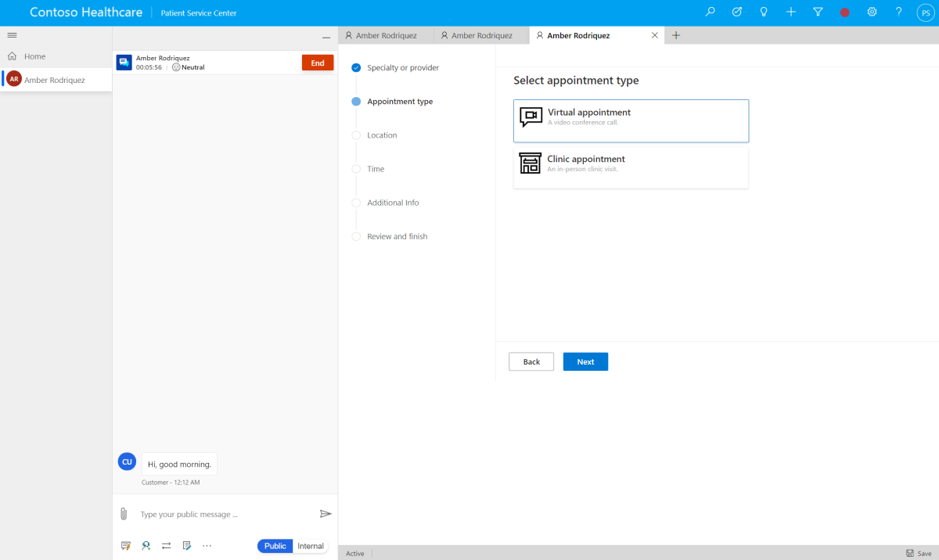Click the consult agent icon
Screen dimensions: 939x560
[x=146, y=546]
